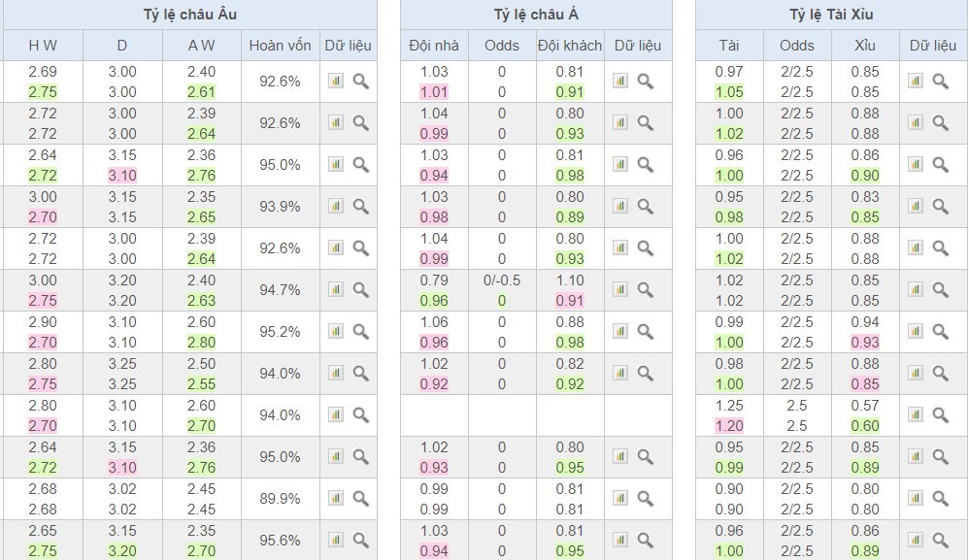Click the Hoàn vốn column header
This screenshot has width=969, height=560.
pos(280,46)
